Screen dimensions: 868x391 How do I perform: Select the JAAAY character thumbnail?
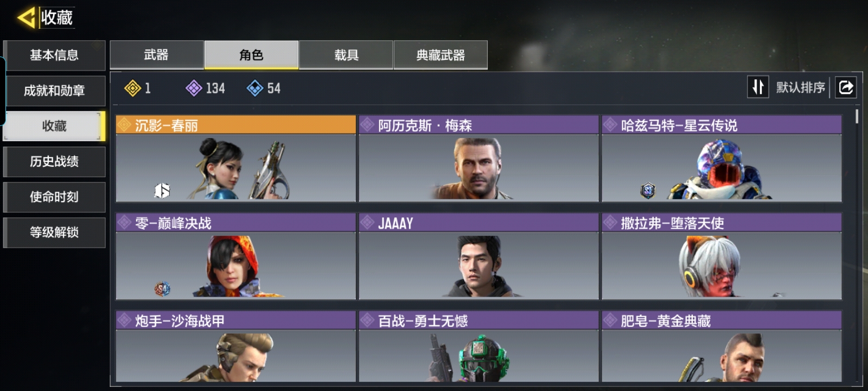point(478,266)
